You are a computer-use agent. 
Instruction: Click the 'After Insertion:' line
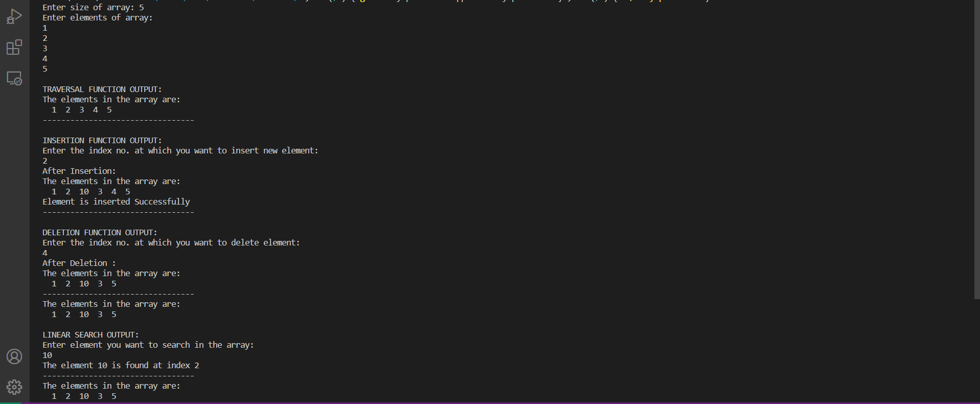pyautogui.click(x=79, y=171)
